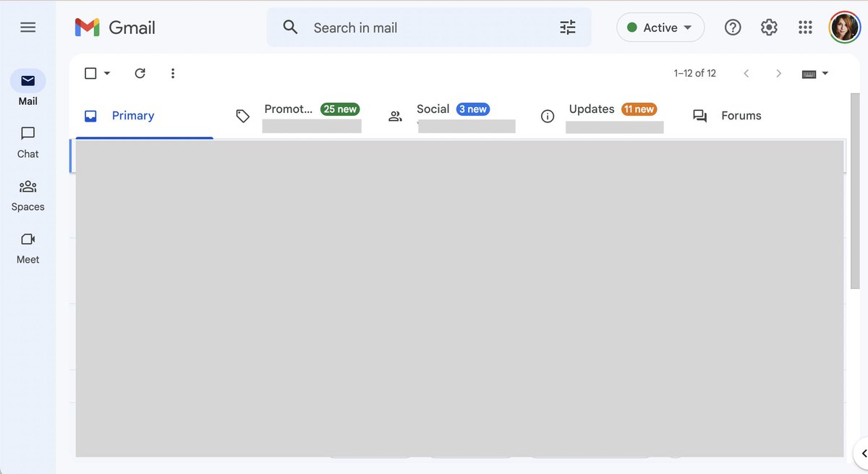Image resolution: width=868 pixels, height=474 pixels.
Task: Switch to the Social tab
Action: [451, 116]
